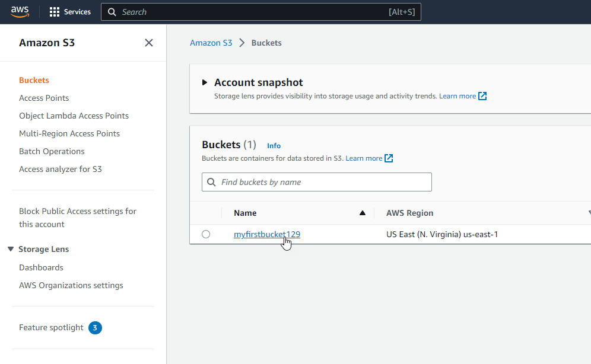Open AWS Region column sort dropdown
Viewport: 591px width, 364px height.
pyautogui.click(x=589, y=213)
